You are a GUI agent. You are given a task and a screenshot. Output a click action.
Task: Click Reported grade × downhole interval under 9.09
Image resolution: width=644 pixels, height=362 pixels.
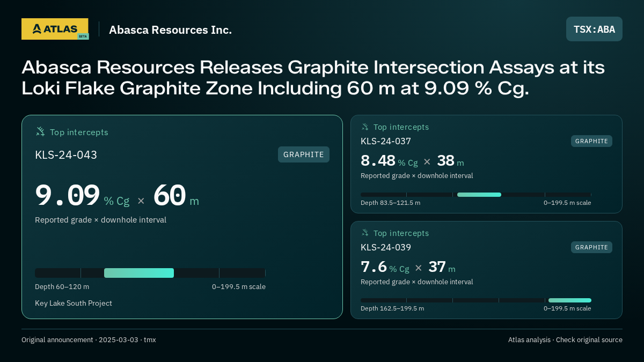pyautogui.click(x=101, y=220)
